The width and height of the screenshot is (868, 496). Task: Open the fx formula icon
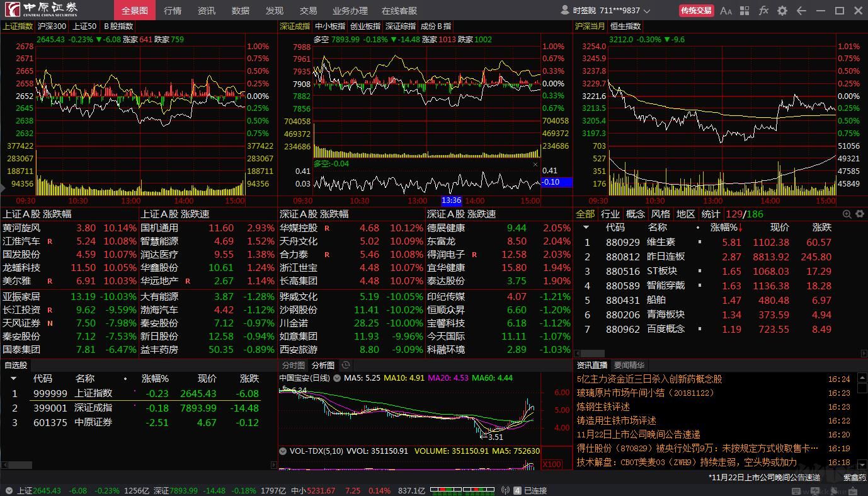[x=763, y=11]
